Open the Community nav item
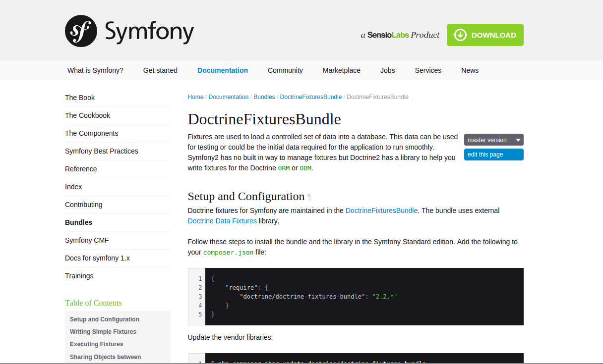The width and height of the screenshot is (603, 364). (x=285, y=70)
